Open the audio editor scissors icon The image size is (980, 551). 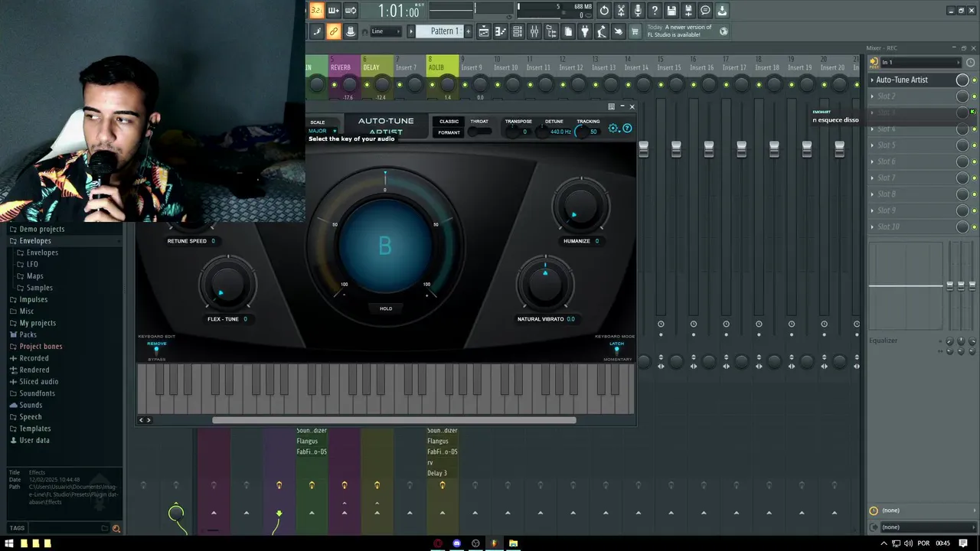(x=621, y=10)
